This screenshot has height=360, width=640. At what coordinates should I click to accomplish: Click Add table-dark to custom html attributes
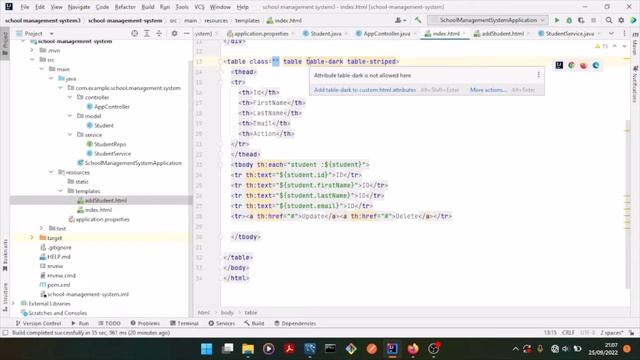click(364, 90)
